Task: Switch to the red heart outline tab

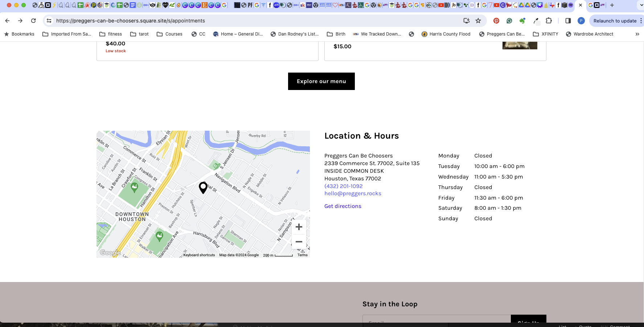Action: point(335,5)
